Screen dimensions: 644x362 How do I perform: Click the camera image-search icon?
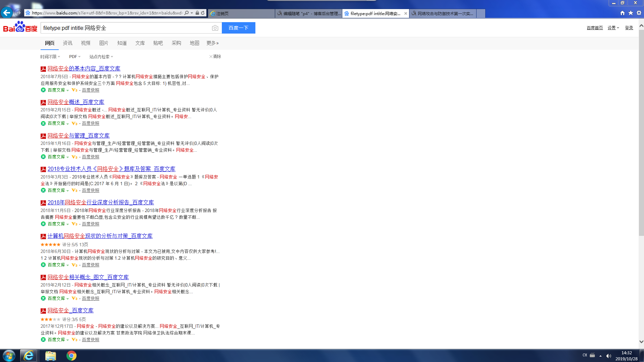[215, 28]
